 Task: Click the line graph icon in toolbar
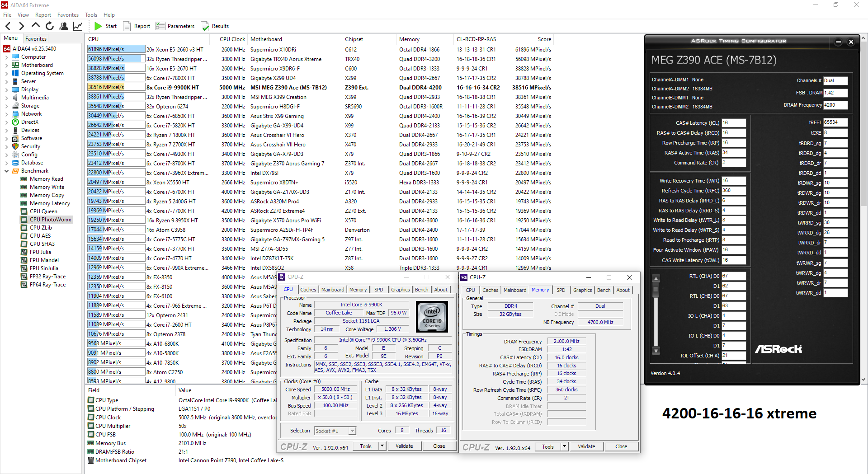(x=78, y=26)
